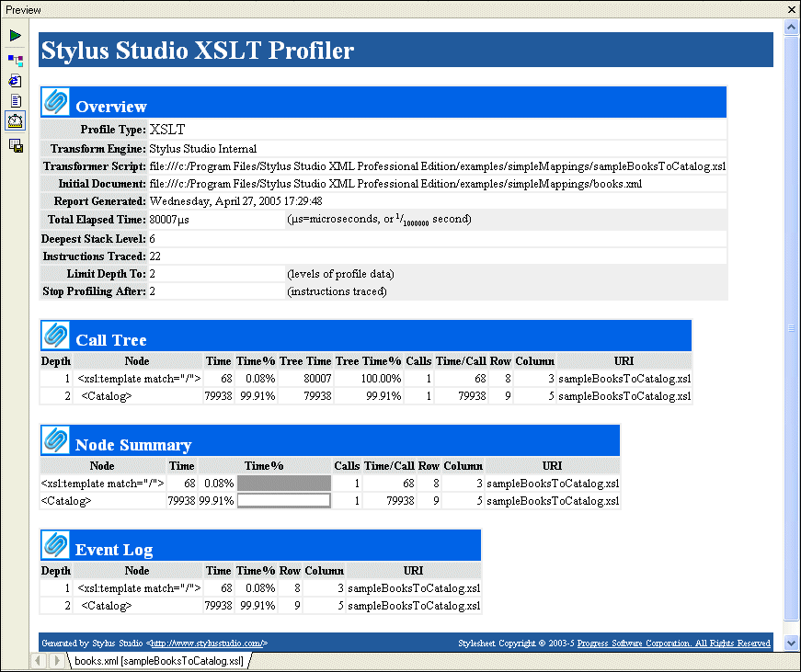Click the Call Tree section paperclip icon
Viewport: 801px width, 672px height.
click(57, 336)
